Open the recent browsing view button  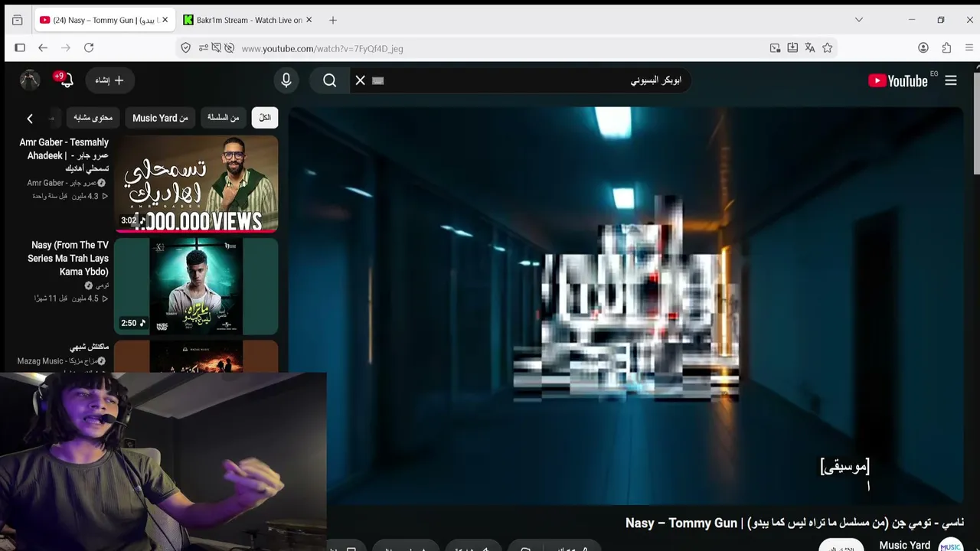(x=17, y=20)
